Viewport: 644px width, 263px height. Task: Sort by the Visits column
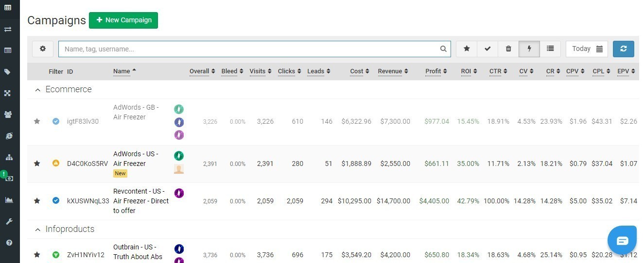(x=261, y=71)
